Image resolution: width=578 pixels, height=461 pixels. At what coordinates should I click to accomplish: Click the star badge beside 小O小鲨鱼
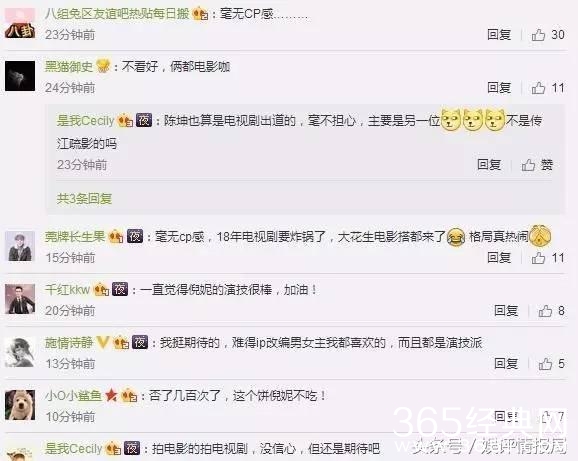tap(111, 395)
